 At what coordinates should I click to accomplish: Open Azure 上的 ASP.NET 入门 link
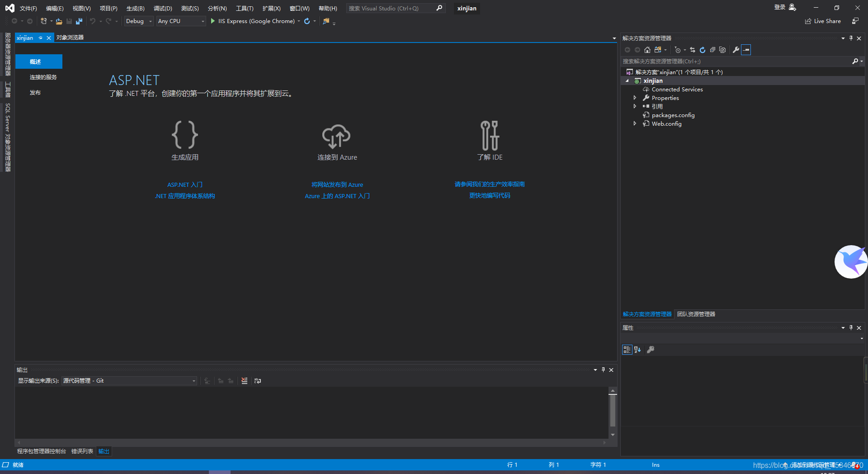(337, 196)
